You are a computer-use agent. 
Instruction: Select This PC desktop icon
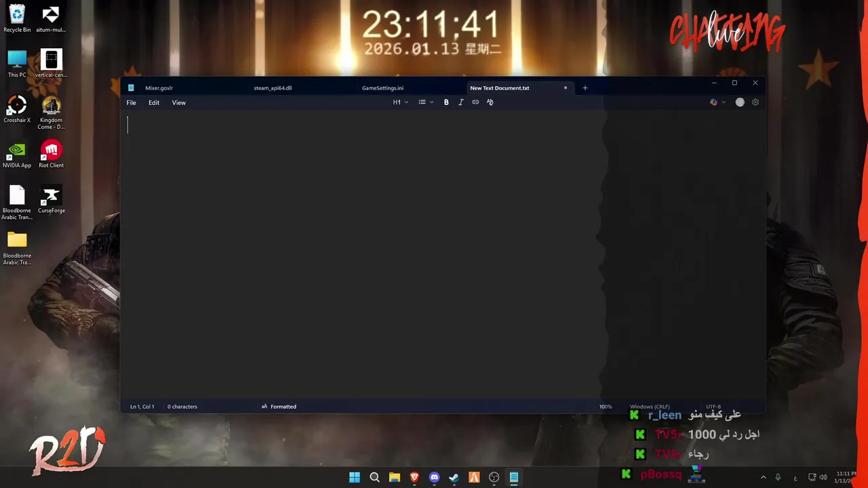coord(17,64)
